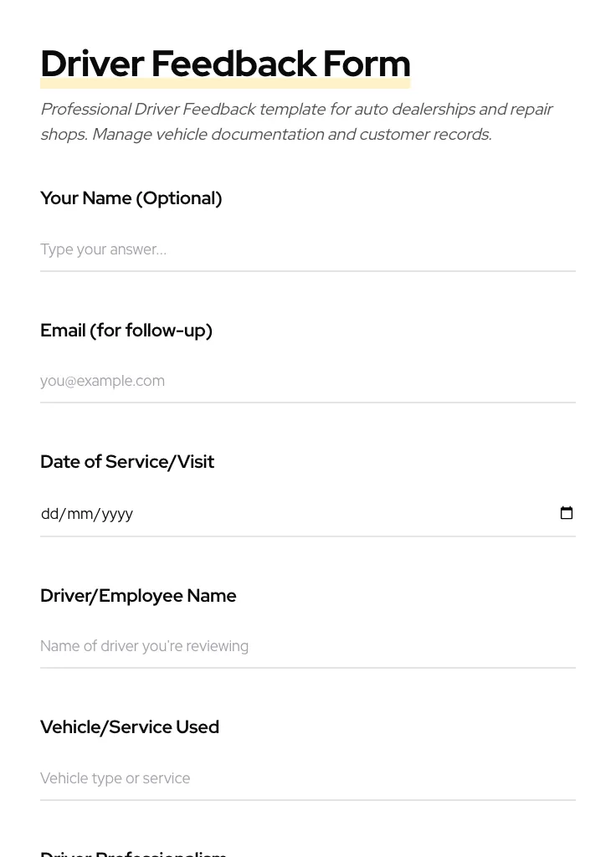Screen dimensions: 616x857
Task: Click the 'Vehicle type or service' placeholder
Action: coord(115,778)
